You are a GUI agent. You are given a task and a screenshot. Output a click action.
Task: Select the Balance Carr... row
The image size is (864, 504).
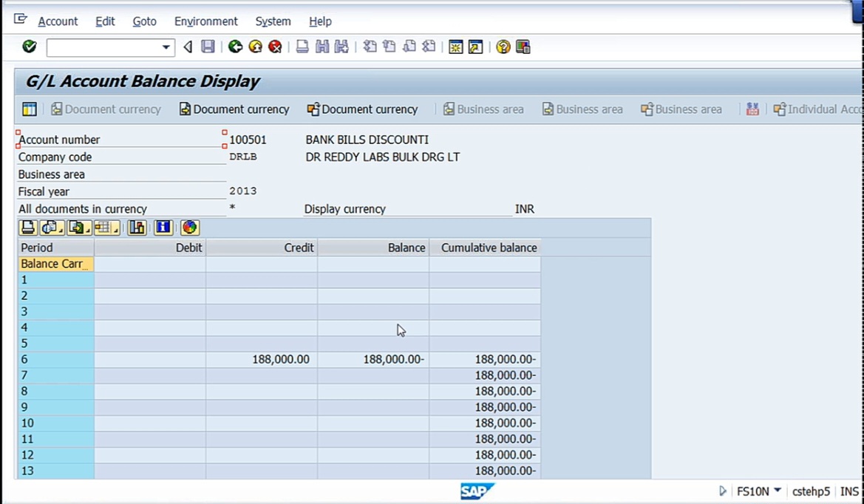tap(56, 264)
